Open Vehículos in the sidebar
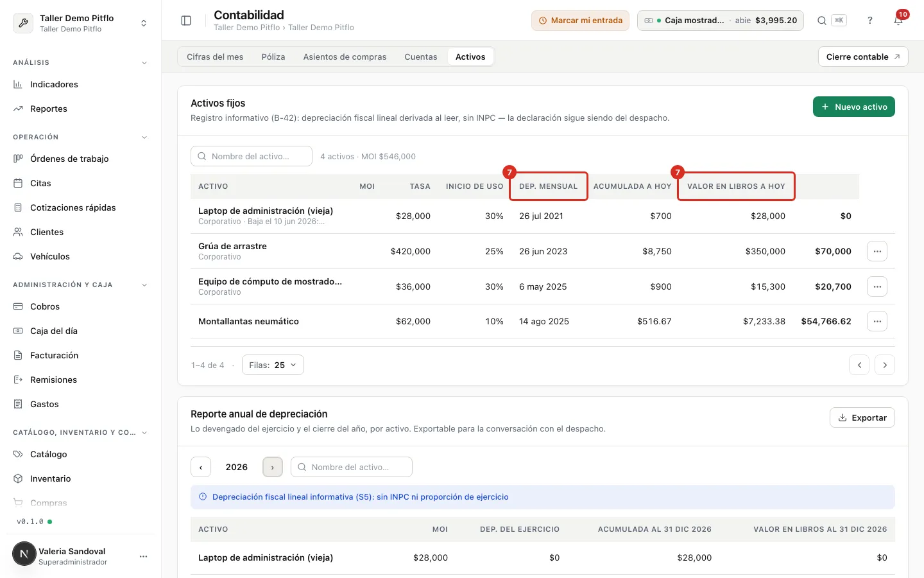This screenshot has width=924, height=578. 81,256
